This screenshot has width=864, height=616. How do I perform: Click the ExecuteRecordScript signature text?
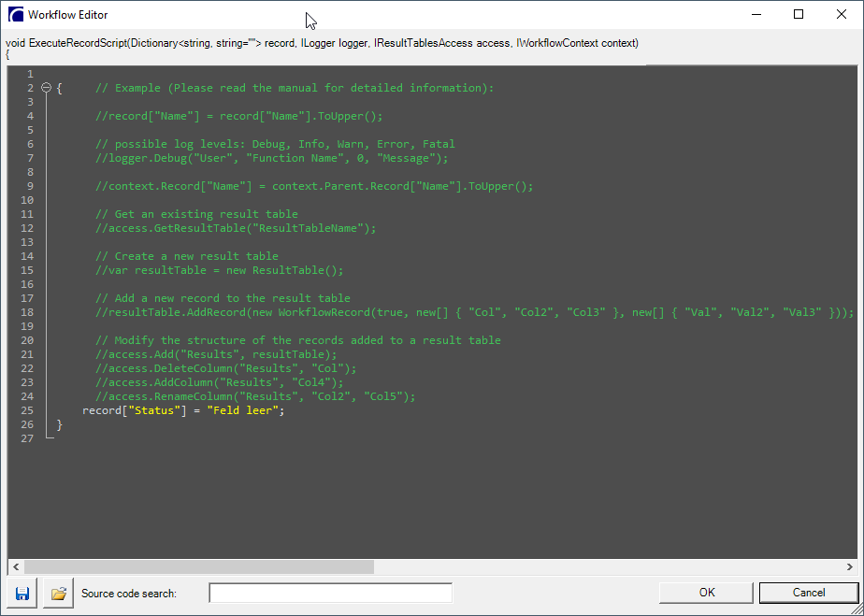(x=322, y=43)
